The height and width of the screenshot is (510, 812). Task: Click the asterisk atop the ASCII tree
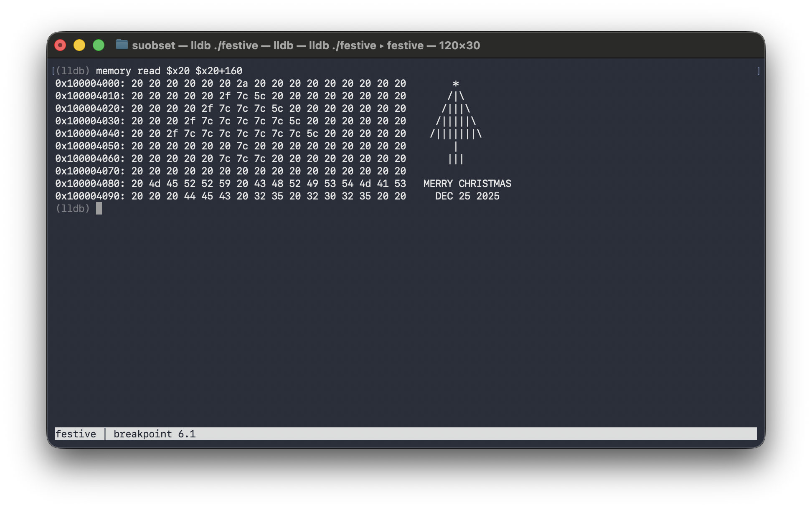click(455, 83)
